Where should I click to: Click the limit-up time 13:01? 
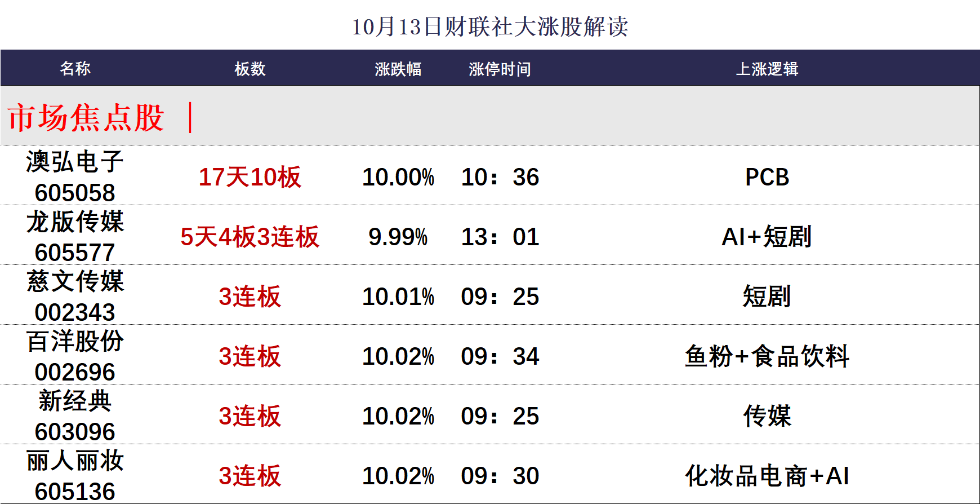(x=500, y=237)
